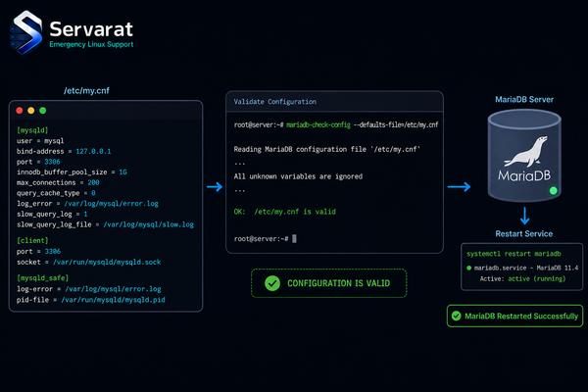
Task: Click the query_cache_type = 0 line
Action: click(x=56, y=193)
